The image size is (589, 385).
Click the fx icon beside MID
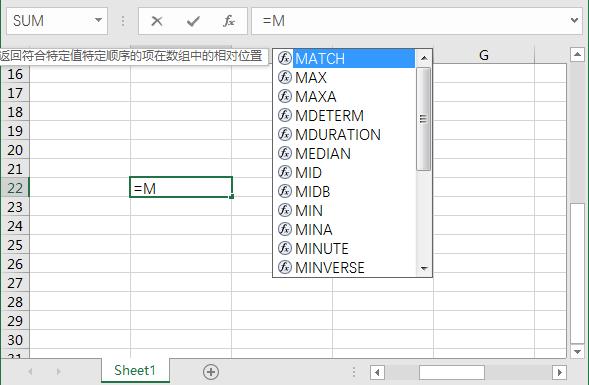[285, 172]
